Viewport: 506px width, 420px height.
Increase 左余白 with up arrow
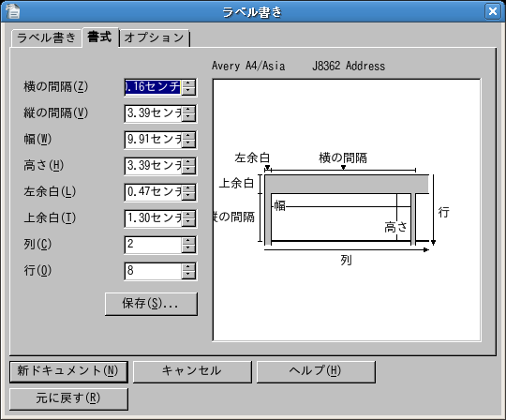coord(188,188)
